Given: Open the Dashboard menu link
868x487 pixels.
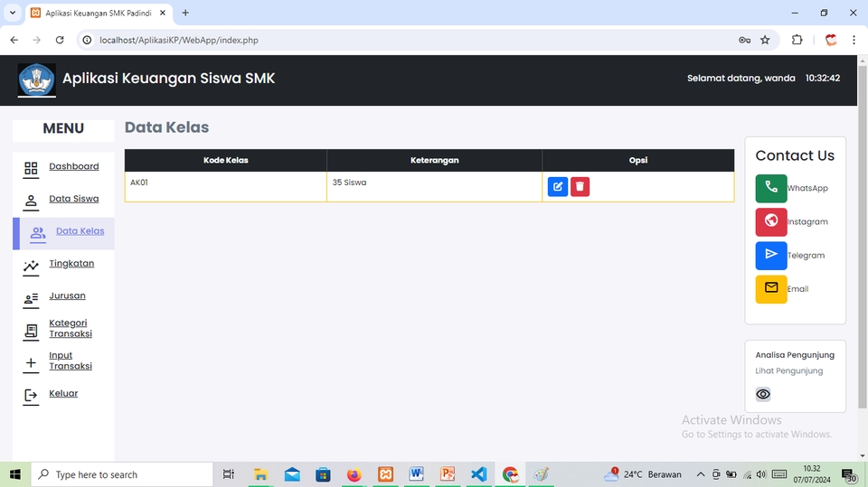Looking at the screenshot, I should [x=73, y=166].
